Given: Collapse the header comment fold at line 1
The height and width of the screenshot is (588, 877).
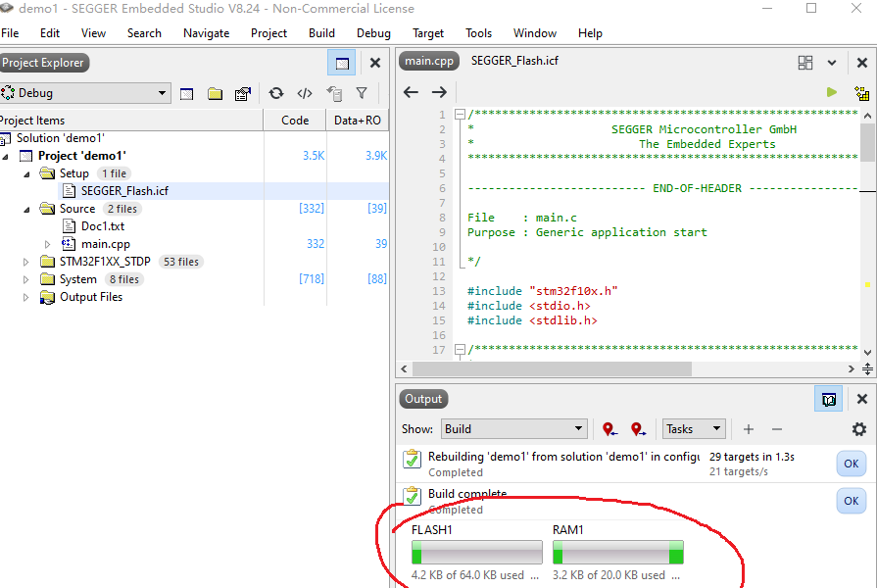Looking at the screenshot, I should click(x=460, y=114).
